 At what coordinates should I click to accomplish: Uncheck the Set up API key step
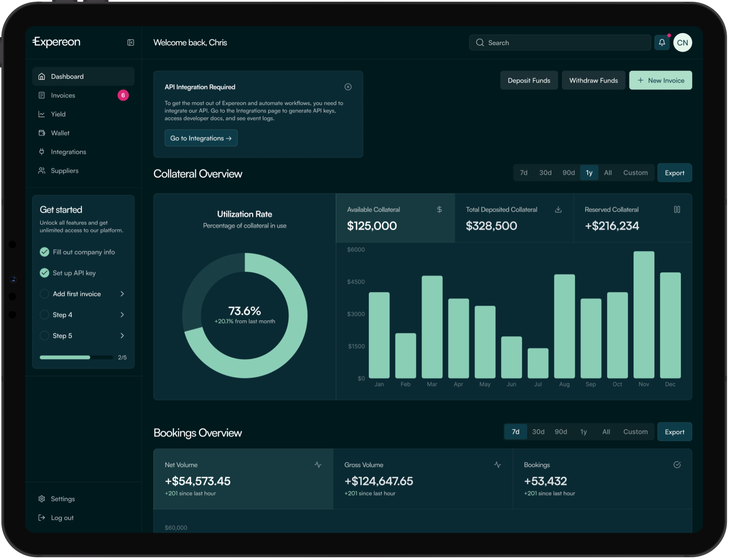pyautogui.click(x=44, y=273)
